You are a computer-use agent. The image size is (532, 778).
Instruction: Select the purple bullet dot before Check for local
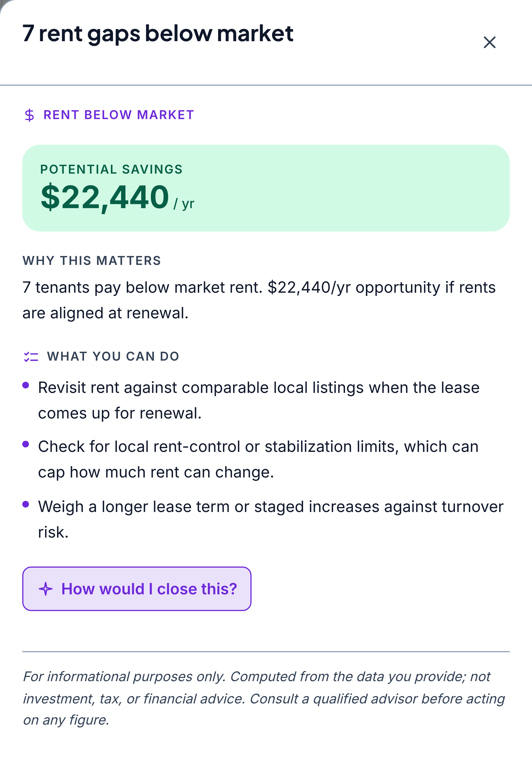pos(26,444)
